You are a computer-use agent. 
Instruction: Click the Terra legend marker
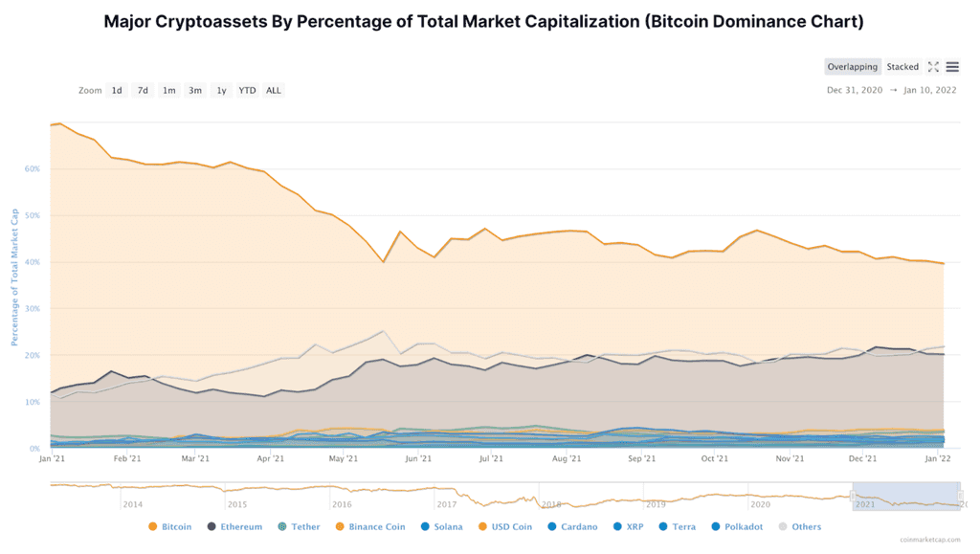coord(663,526)
